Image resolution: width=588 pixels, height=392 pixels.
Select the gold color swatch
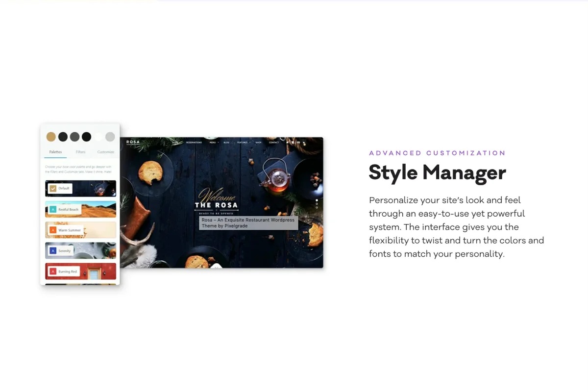pos(51,137)
